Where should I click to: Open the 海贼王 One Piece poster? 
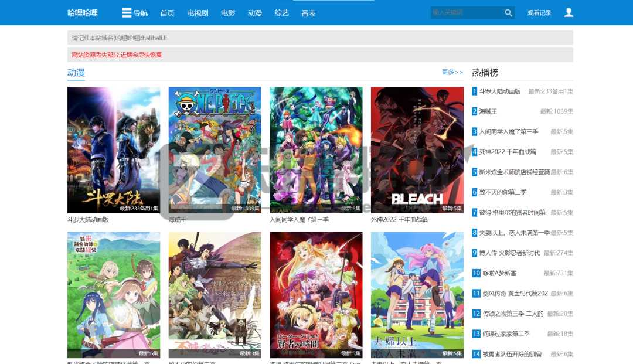(215, 149)
